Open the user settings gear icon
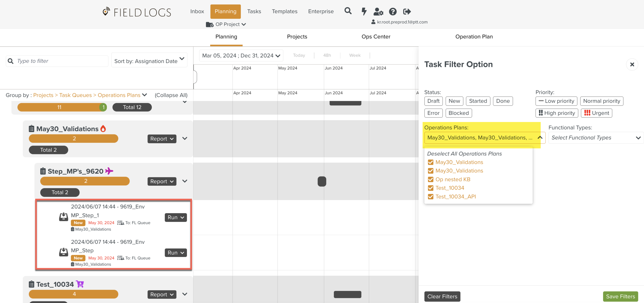Screen dimensions: 644x303 378,12
